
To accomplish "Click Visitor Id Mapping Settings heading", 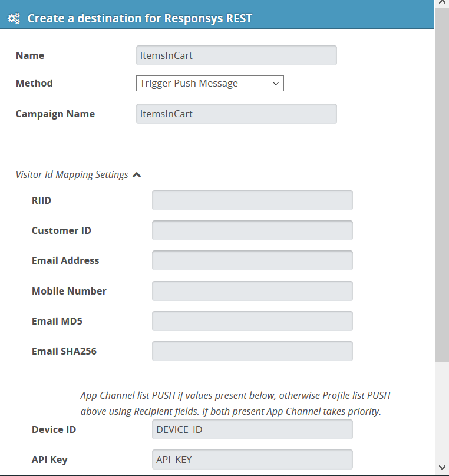I will tap(72, 175).
